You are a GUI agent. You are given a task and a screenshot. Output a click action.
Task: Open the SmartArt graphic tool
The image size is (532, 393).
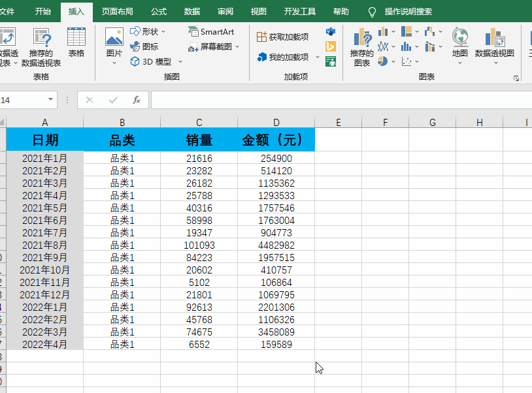tap(211, 31)
